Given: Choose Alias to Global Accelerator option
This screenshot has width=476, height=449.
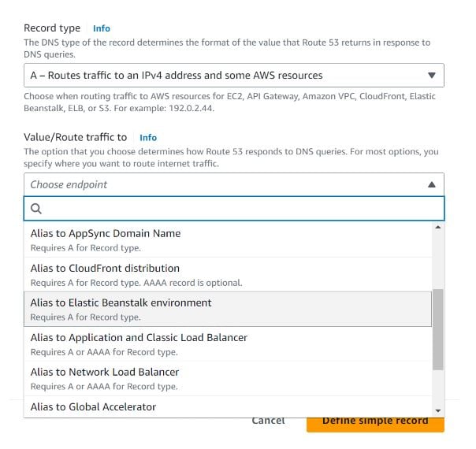Looking at the screenshot, I should [x=93, y=406].
